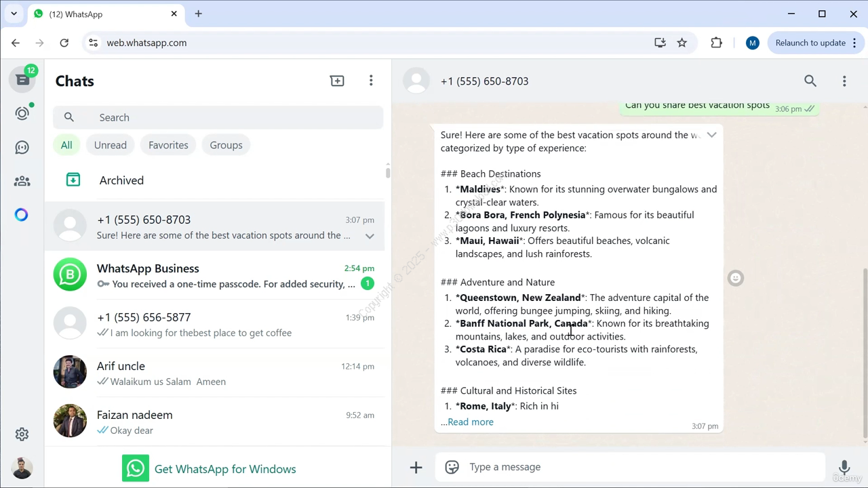Image resolution: width=868 pixels, height=488 pixels.
Task: Click header contact name +1 (555) 650-8703
Action: (484, 81)
